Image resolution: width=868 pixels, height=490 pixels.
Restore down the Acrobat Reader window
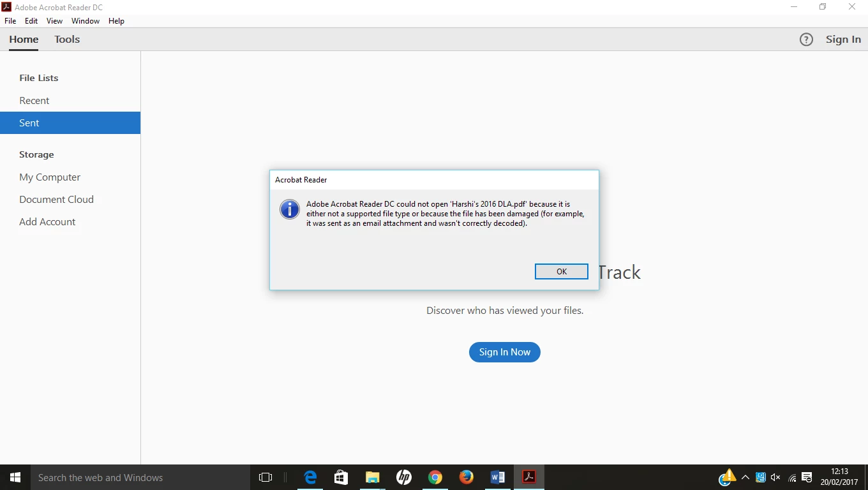[823, 7]
